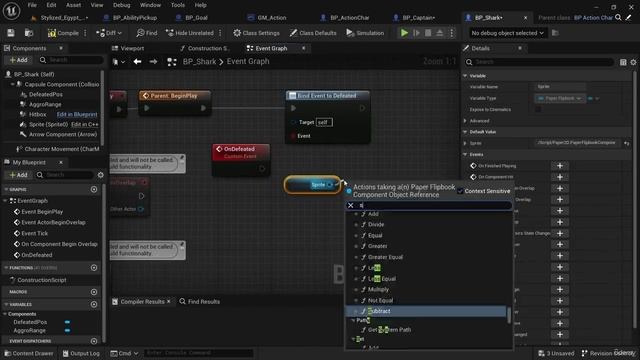The width and height of the screenshot is (640, 360).
Task: Select the Arrow Component
Action: click(x=63, y=134)
